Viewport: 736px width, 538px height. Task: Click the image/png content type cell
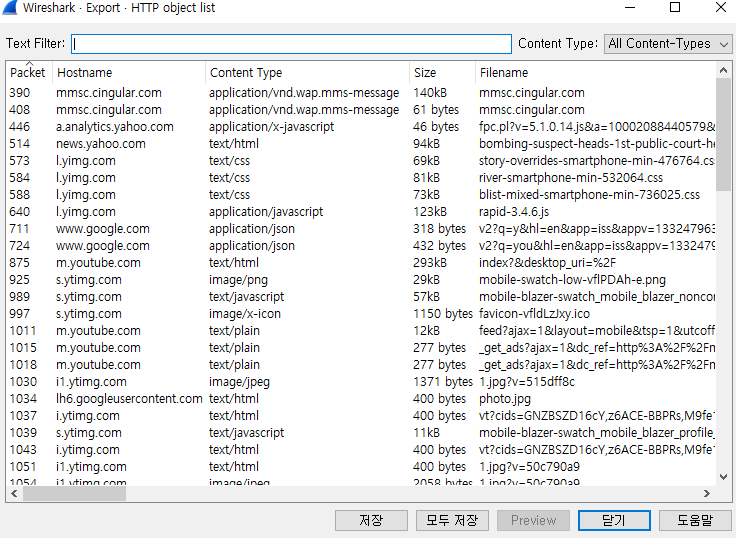(x=238, y=280)
